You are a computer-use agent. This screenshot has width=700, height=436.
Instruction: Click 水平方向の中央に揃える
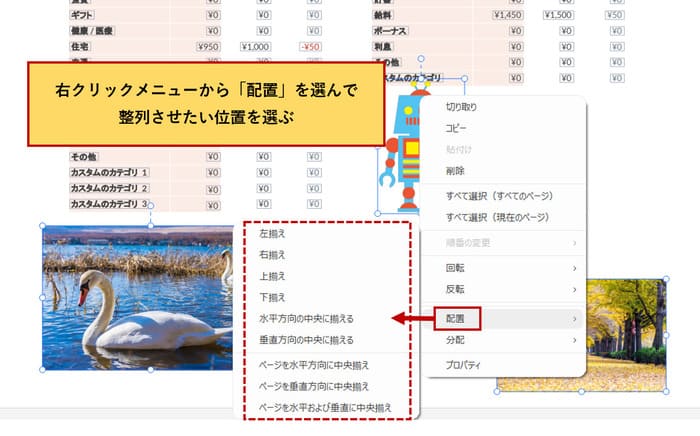point(306,318)
